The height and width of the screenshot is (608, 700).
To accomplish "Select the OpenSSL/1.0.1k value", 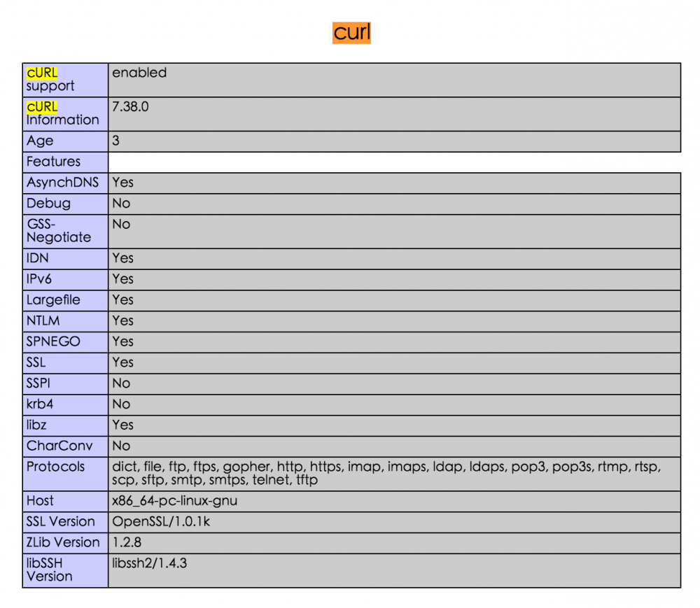I will click(161, 522).
